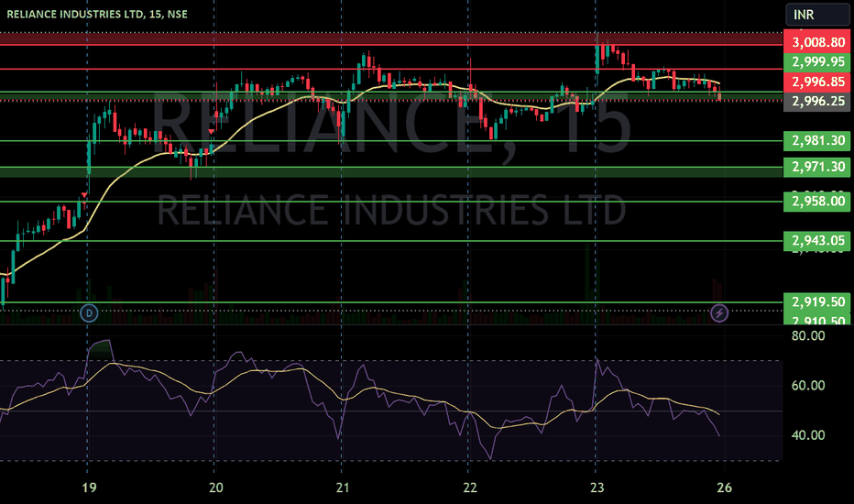Click date label 20 on time axis
854x504 pixels.
point(215,488)
